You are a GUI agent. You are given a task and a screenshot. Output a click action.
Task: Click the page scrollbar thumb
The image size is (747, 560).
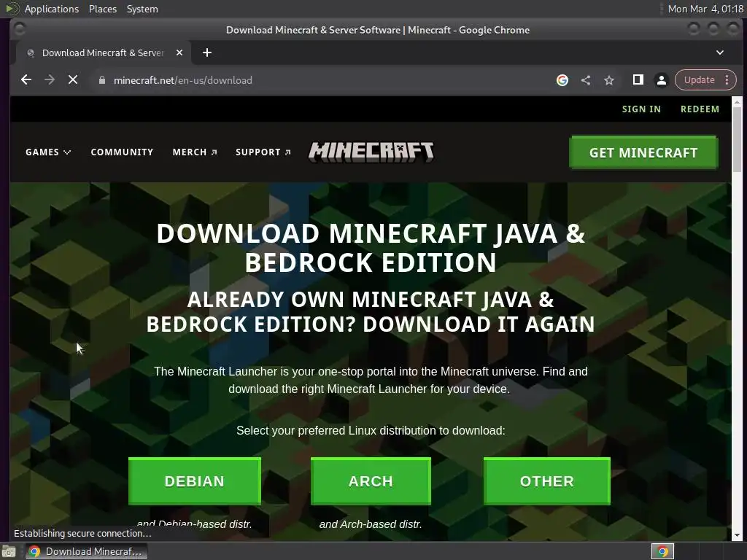point(737,139)
